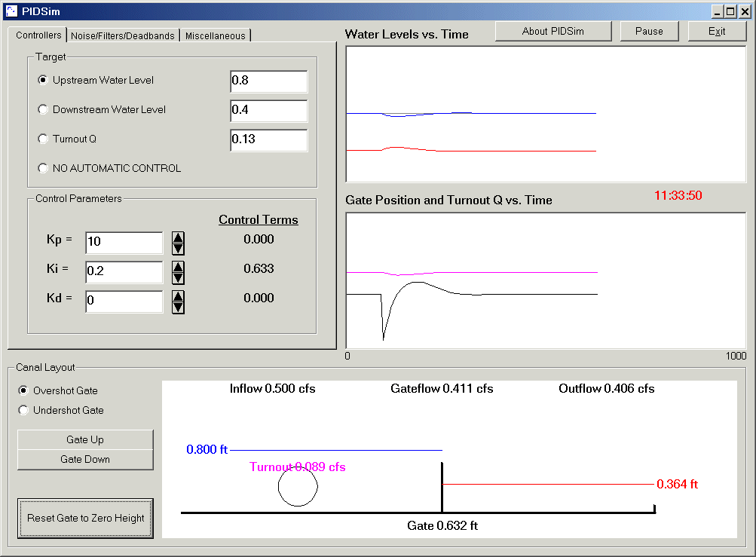Click the PIDSim title bar icon

[x=11, y=11]
